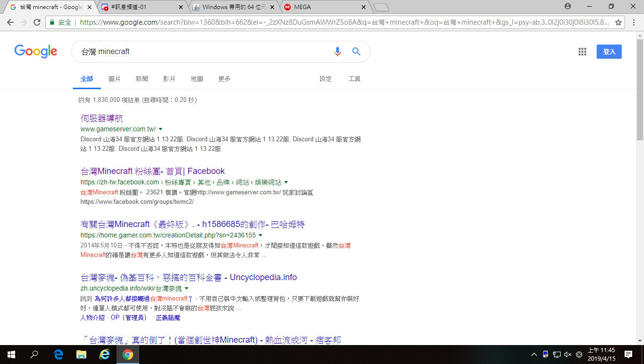
Task: Open the Windows Start menu
Action: [x=11, y=355]
